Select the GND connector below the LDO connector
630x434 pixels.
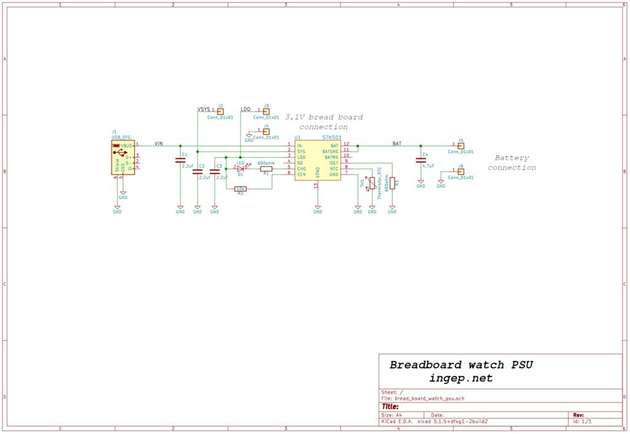[x=266, y=131]
